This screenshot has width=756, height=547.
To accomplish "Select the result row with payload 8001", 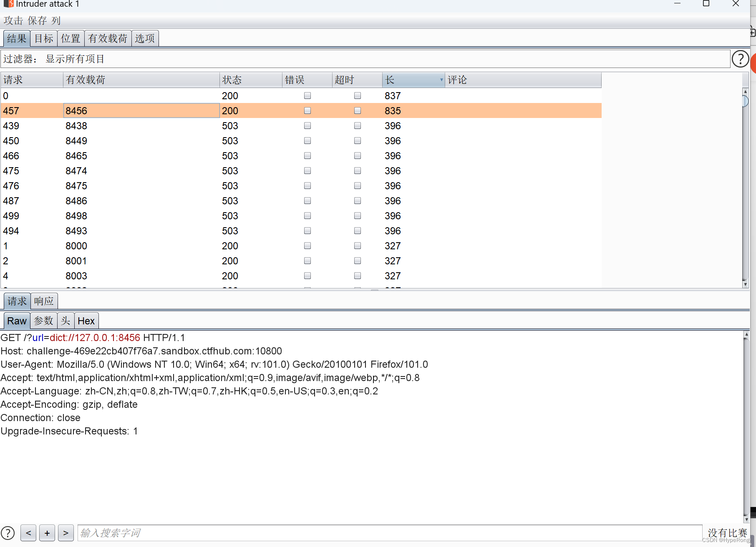I will [301, 261].
